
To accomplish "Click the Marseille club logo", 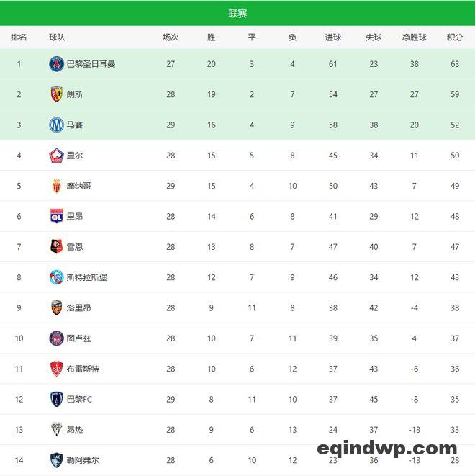I will [x=56, y=125].
